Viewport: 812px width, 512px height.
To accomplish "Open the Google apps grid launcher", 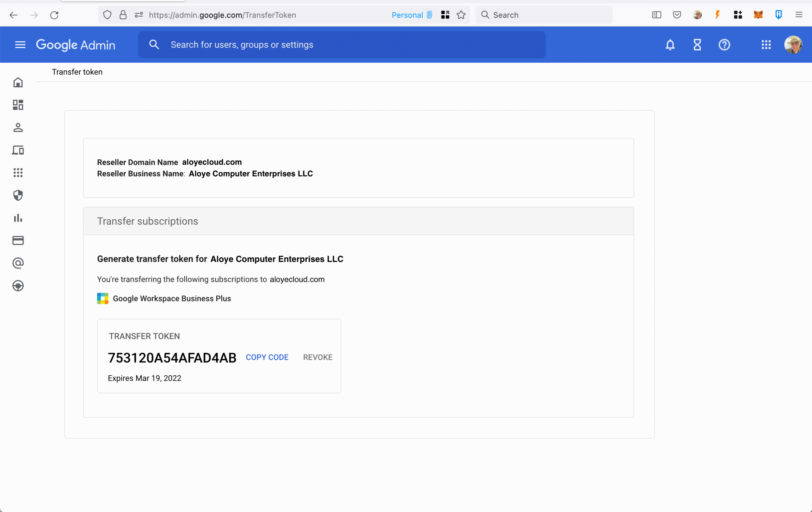I will click(766, 44).
